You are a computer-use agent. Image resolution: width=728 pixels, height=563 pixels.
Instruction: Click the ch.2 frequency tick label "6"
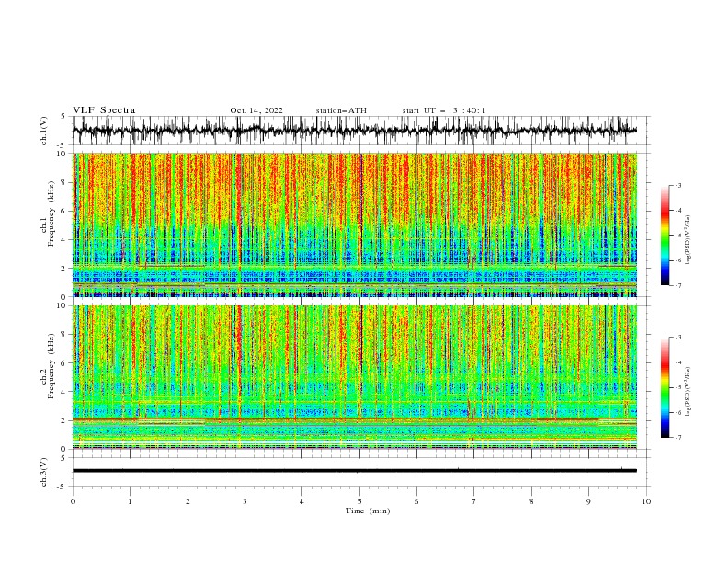[x=63, y=363]
